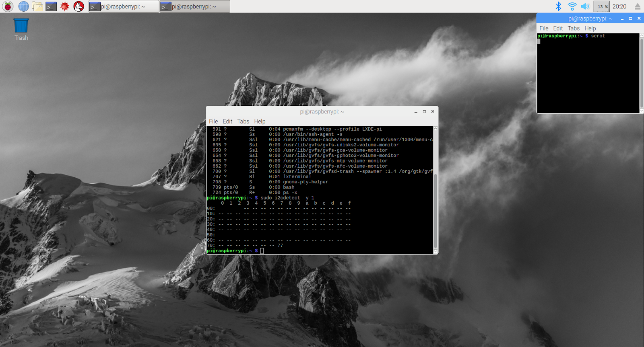Click the eject icon in the tray

pyautogui.click(x=638, y=6)
